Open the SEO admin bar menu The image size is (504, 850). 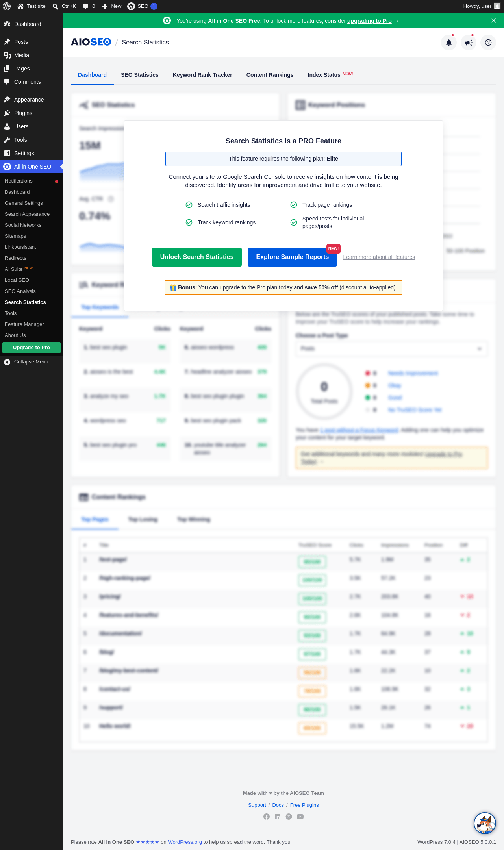(142, 6)
